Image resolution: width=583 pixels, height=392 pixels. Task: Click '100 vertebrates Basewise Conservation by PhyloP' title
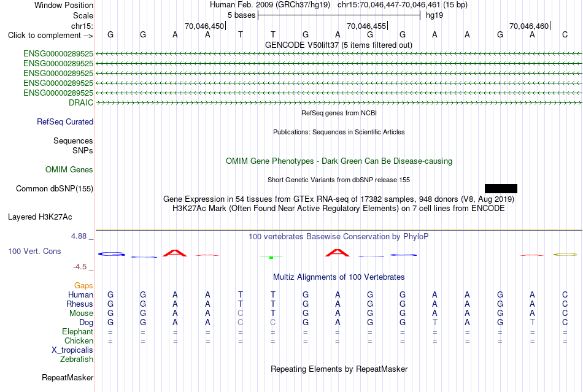coord(339,236)
